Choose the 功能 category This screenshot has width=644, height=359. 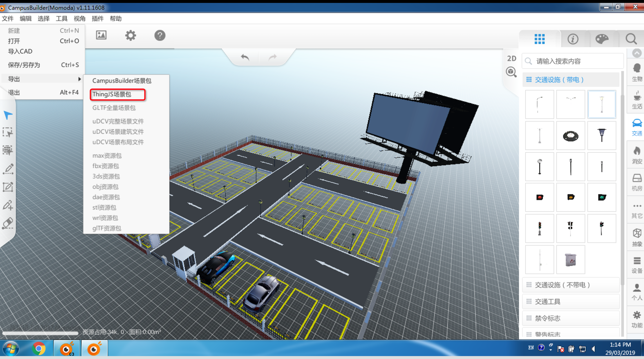click(637, 319)
